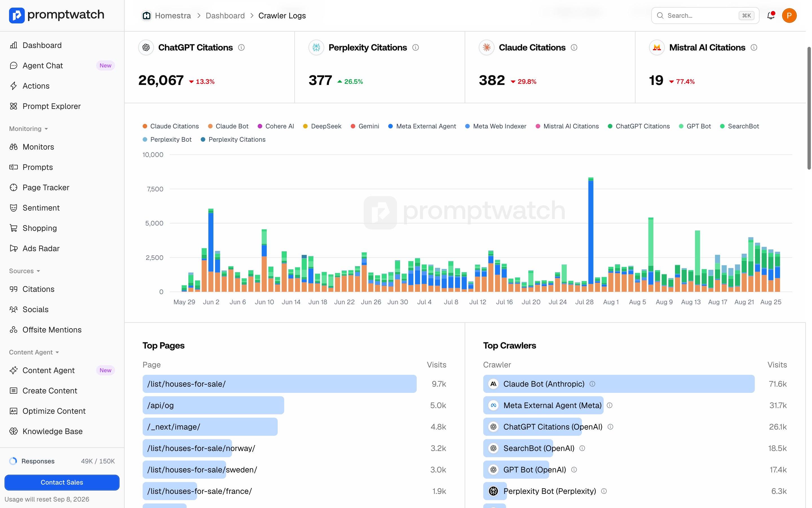Image resolution: width=812 pixels, height=508 pixels.
Task: Open Ads Radar
Action: click(x=62, y=248)
